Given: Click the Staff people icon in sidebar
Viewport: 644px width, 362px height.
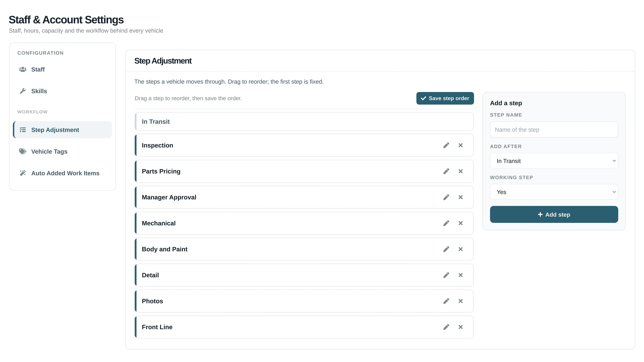Looking at the screenshot, I should pyautogui.click(x=23, y=69).
